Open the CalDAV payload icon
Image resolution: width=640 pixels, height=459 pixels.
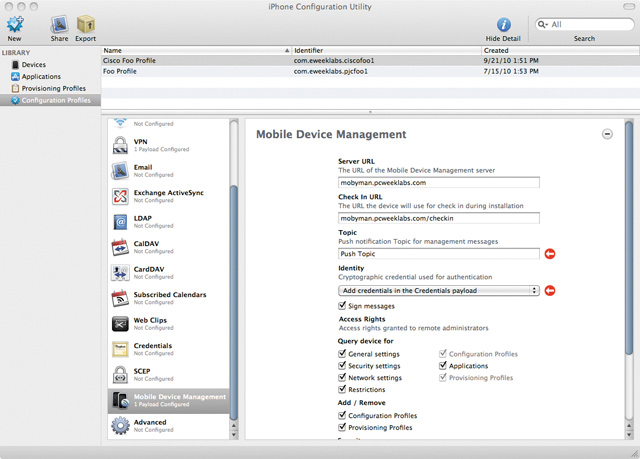(x=120, y=247)
